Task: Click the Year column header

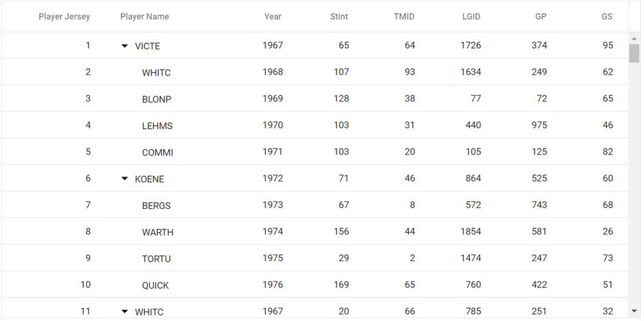Action: (272, 16)
